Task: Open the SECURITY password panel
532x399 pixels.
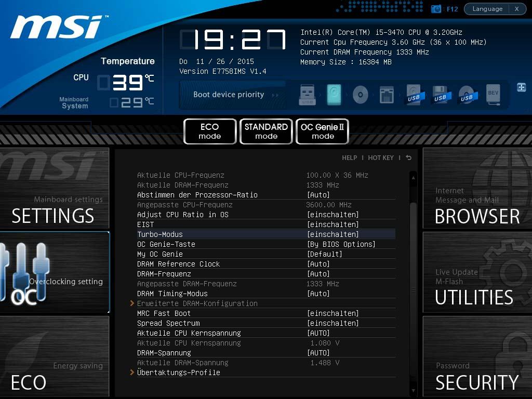Action: [x=477, y=356]
